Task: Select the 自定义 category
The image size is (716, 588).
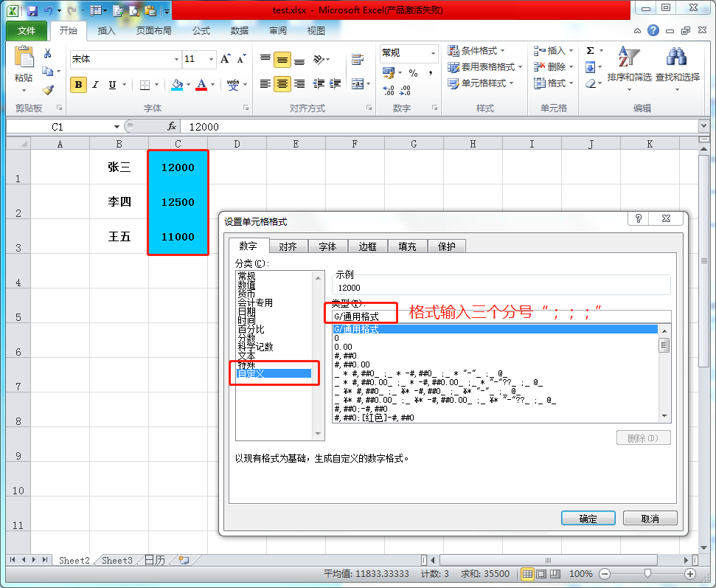Action: tap(274, 373)
